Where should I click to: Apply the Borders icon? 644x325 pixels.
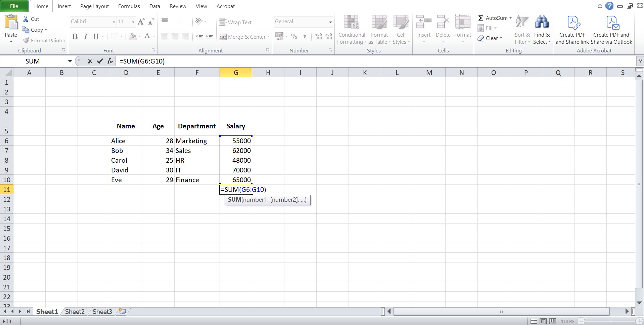[x=115, y=36]
